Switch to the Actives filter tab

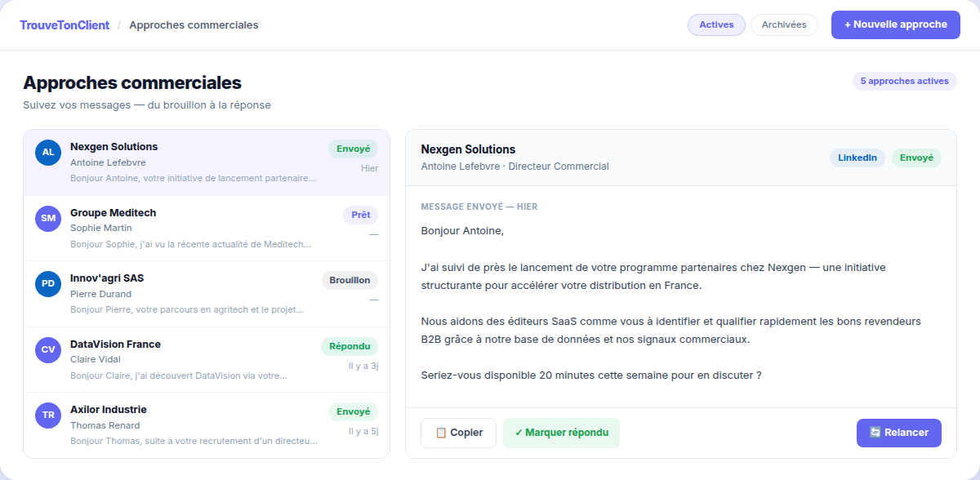pyautogui.click(x=716, y=24)
